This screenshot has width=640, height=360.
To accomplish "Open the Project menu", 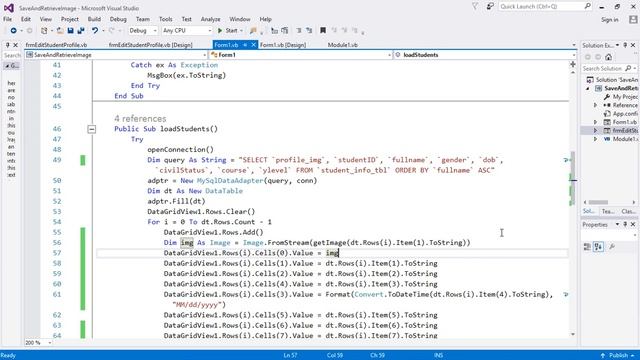I will pos(70,19).
